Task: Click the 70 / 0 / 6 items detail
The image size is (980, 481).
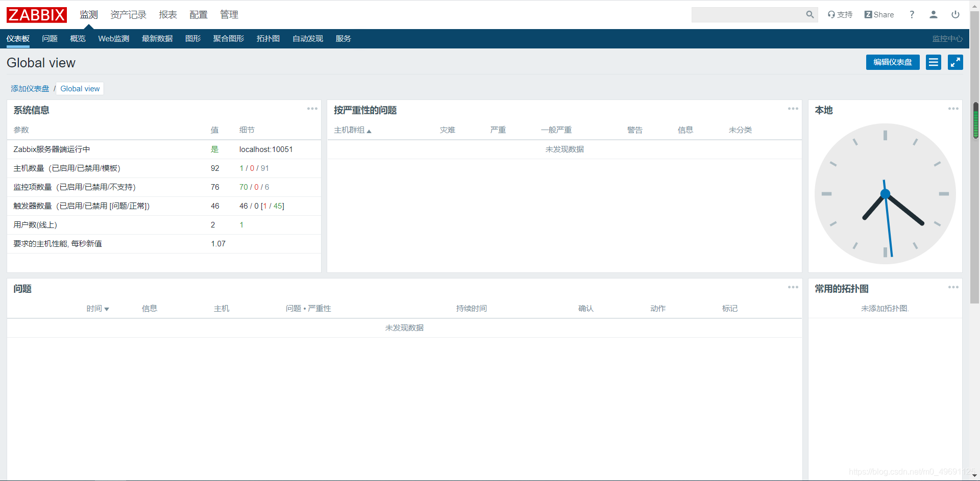Action: pos(254,187)
